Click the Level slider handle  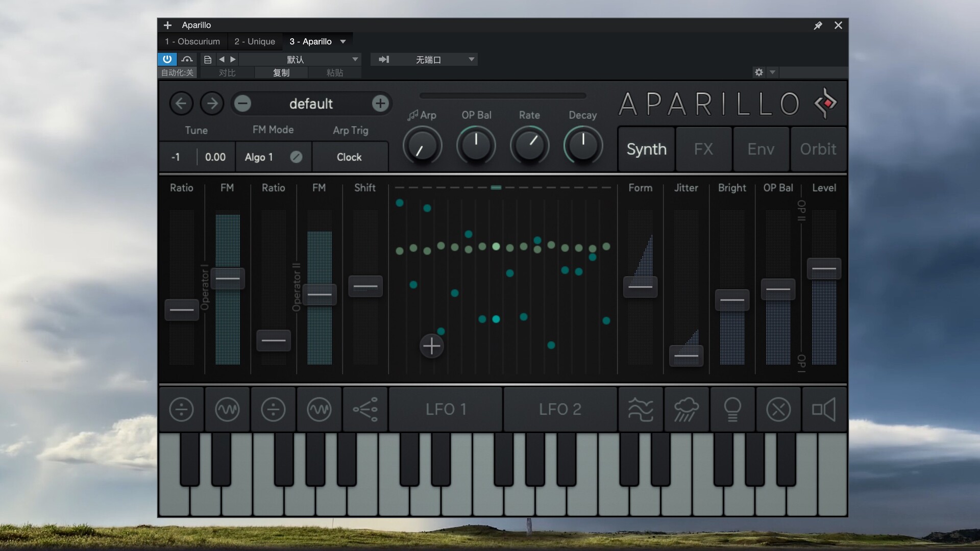pyautogui.click(x=824, y=268)
